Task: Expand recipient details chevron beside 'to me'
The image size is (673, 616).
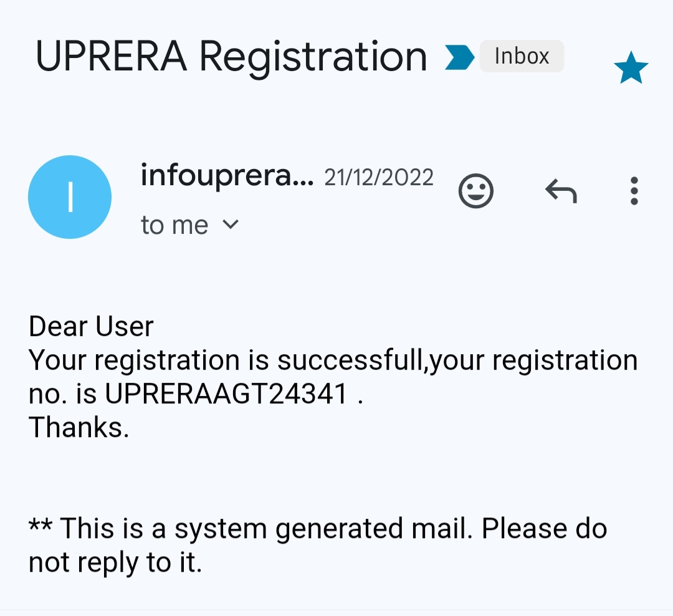Action: [x=231, y=224]
